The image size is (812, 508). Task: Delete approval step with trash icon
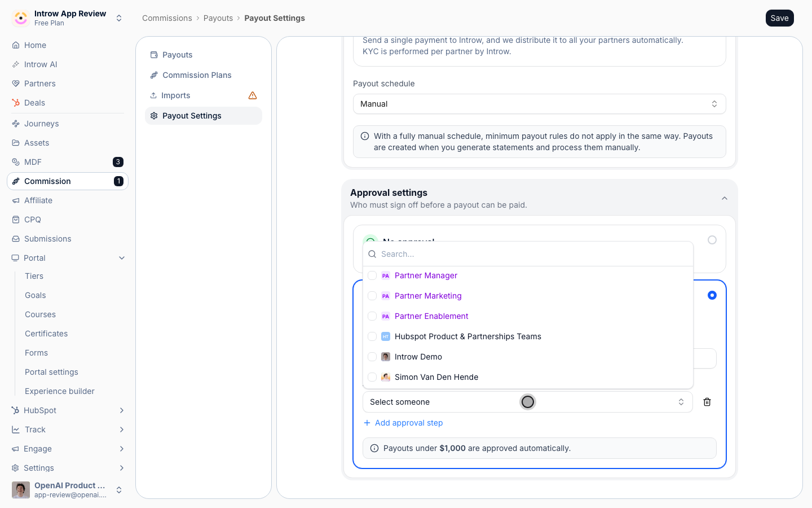point(707,402)
